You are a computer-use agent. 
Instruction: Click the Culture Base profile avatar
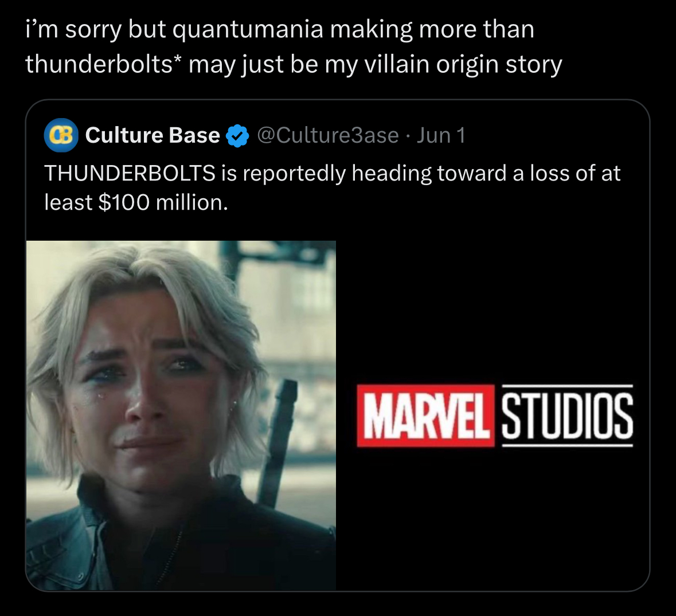coord(61,135)
